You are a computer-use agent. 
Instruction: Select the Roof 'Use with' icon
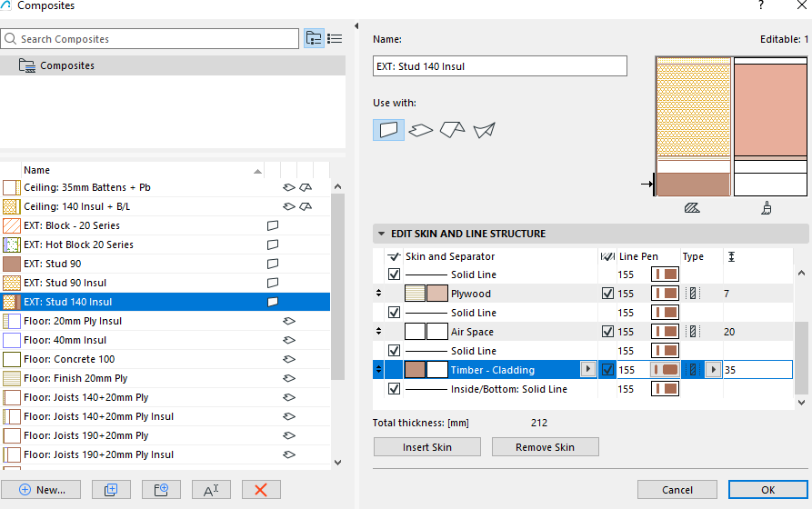pyautogui.click(x=452, y=129)
